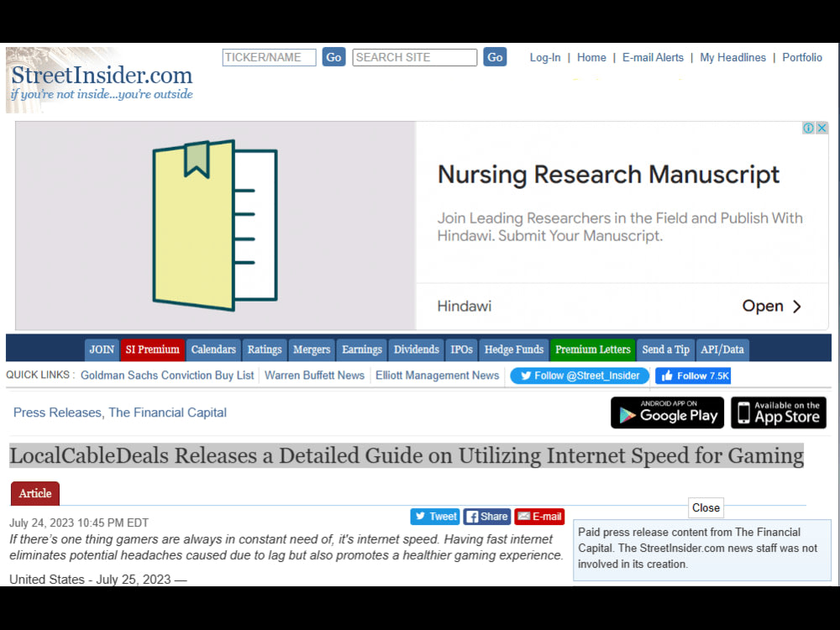Click the Hindawi advertiser name

point(464,307)
